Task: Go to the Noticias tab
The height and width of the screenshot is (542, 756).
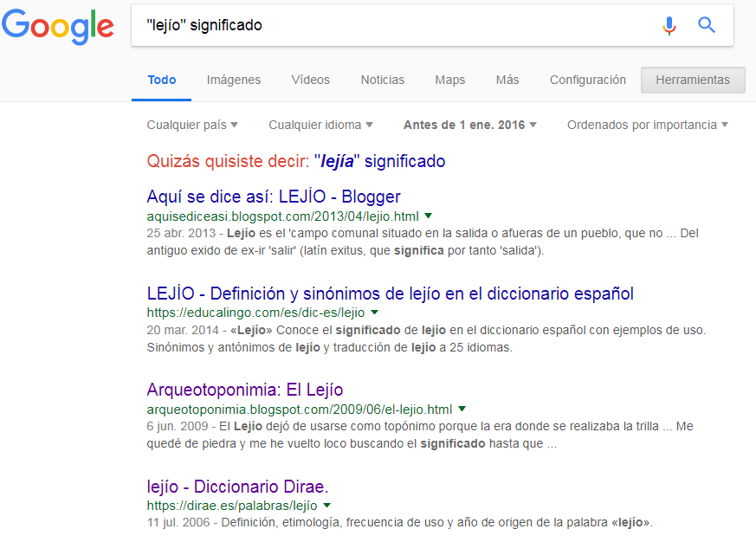Action: coord(383,80)
